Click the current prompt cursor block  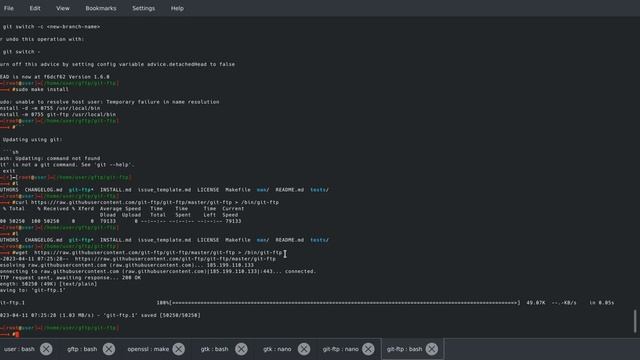[17, 334]
